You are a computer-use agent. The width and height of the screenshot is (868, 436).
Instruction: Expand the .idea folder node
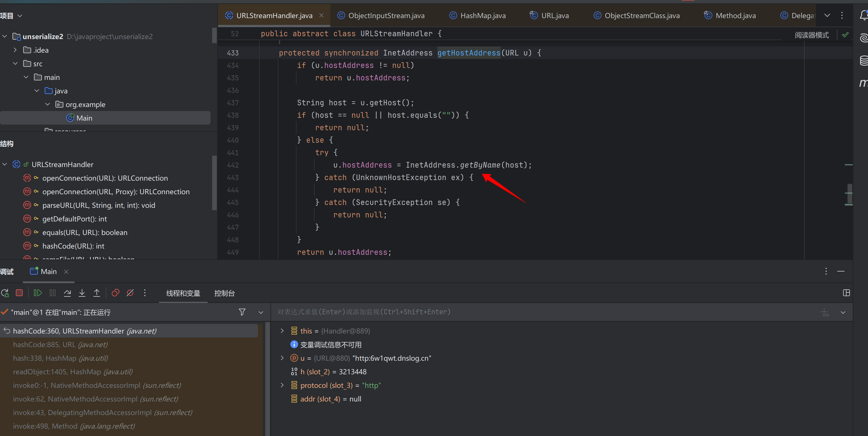tap(15, 50)
